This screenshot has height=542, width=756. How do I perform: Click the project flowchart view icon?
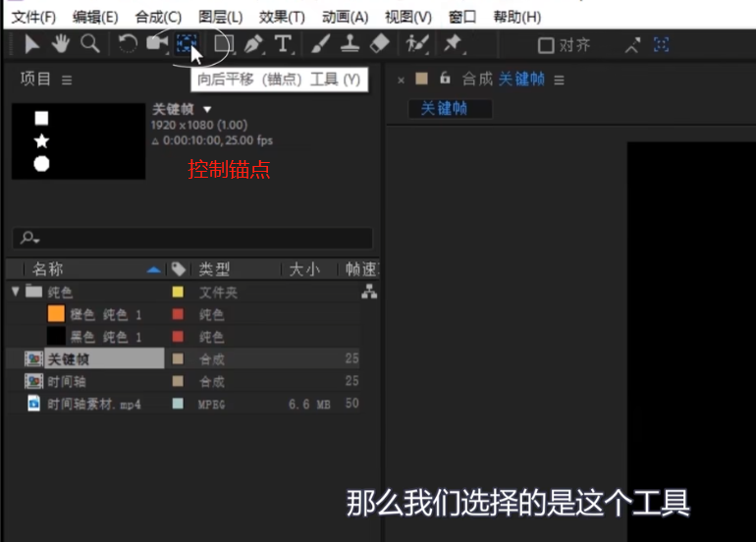[369, 292]
